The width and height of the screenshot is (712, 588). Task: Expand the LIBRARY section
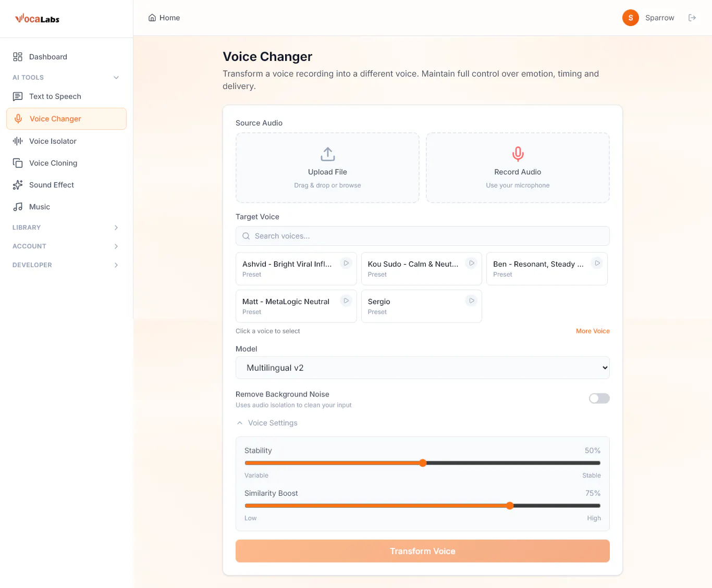click(x=66, y=228)
